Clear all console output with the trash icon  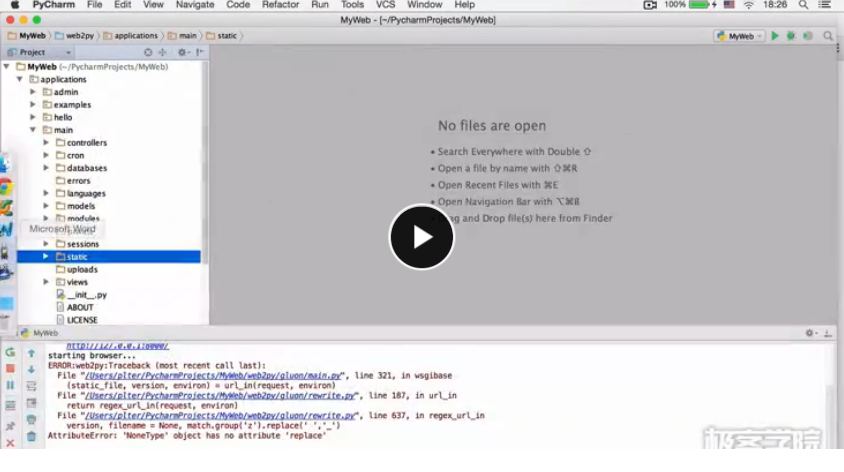[x=31, y=436]
